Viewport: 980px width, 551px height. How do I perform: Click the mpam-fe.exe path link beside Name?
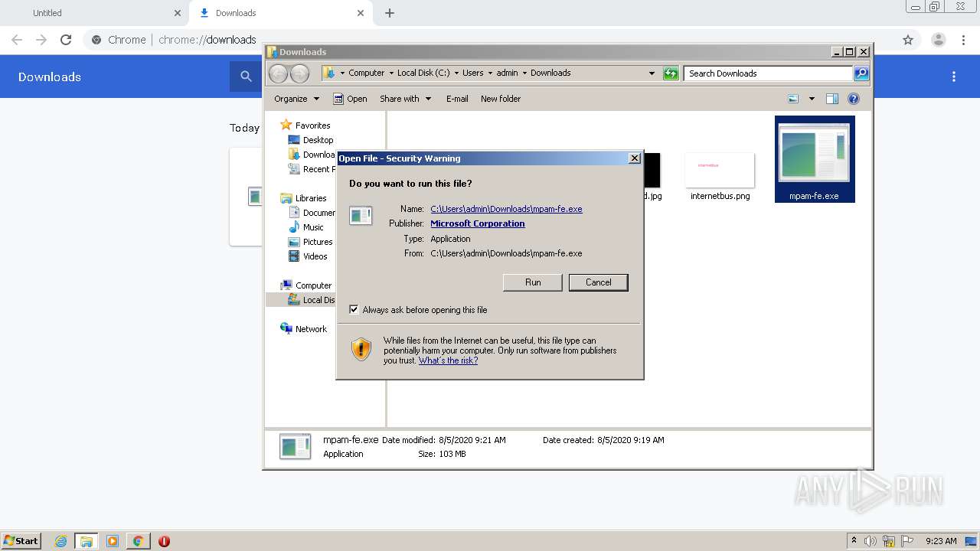[506, 209]
